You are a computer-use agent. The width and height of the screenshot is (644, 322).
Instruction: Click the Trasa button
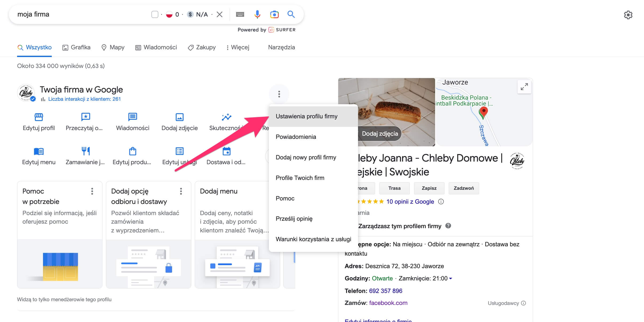tap(394, 188)
